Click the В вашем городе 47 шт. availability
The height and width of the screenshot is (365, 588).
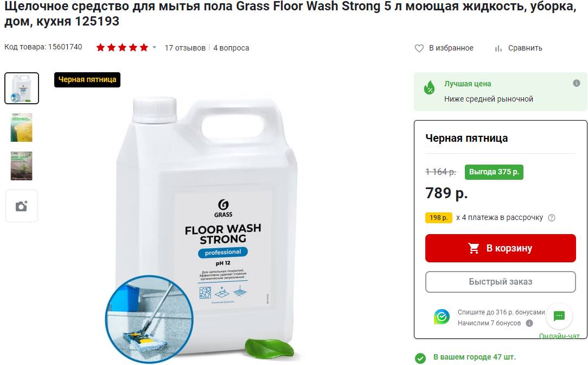475,357
